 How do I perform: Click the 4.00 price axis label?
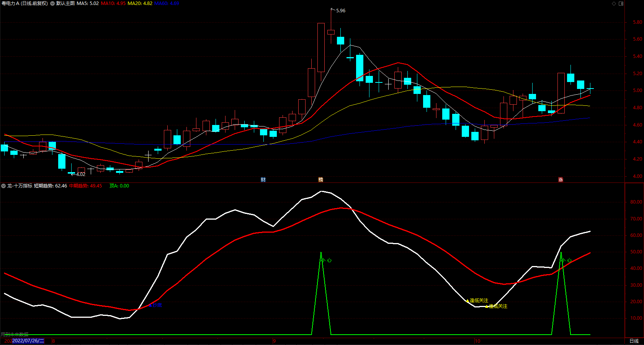coord(637,176)
